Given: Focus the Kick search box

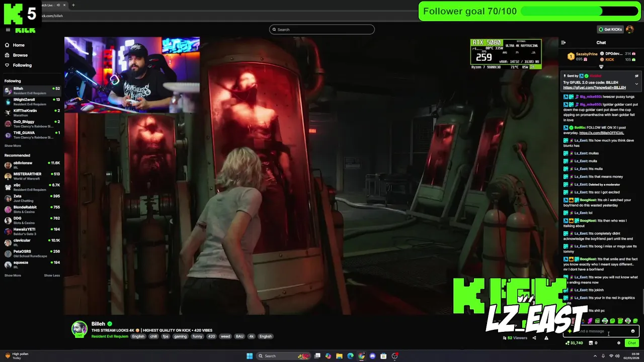Looking at the screenshot, I should point(322,30).
